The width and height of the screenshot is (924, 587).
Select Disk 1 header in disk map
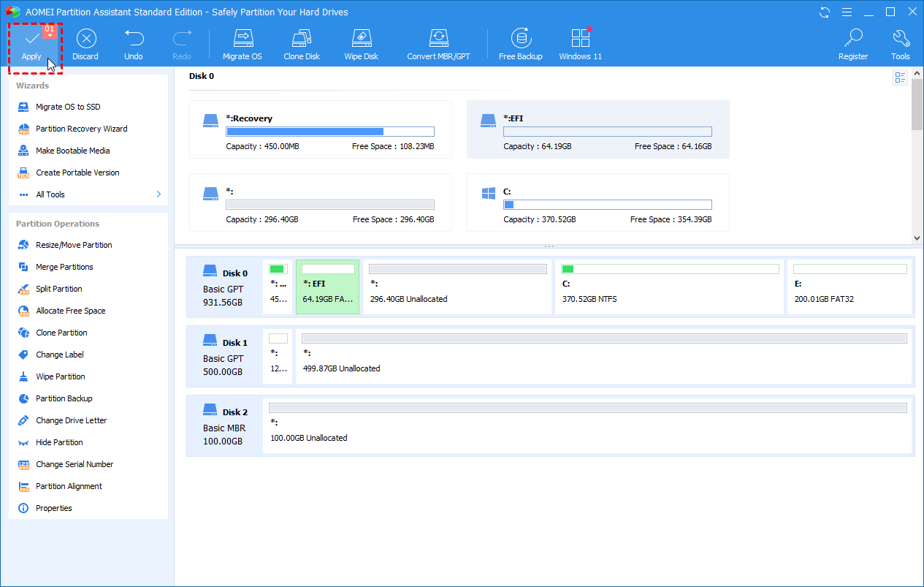[x=225, y=356]
